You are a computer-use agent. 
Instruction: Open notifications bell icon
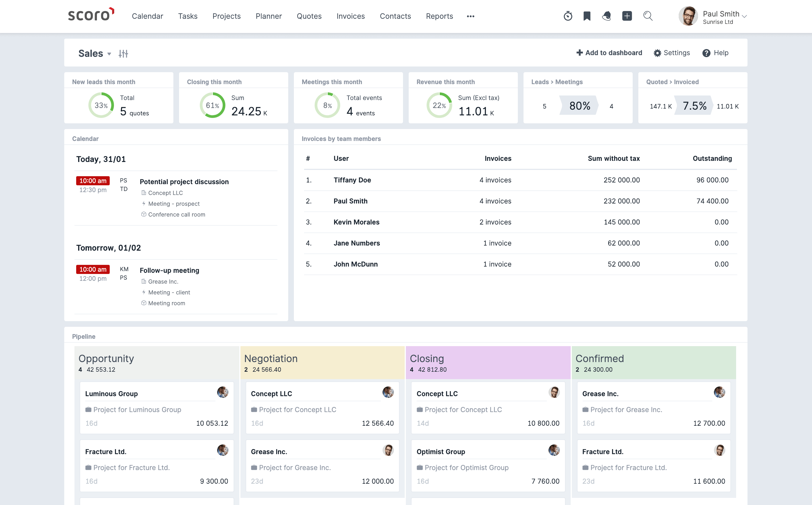pos(607,16)
